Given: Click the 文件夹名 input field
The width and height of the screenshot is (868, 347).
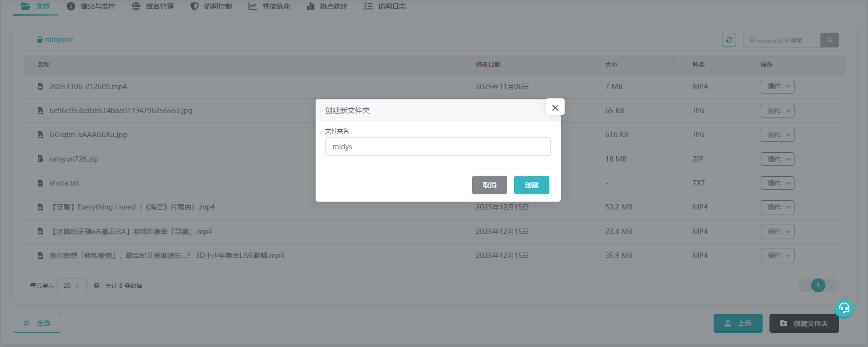Looking at the screenshot, I should 438,146.
